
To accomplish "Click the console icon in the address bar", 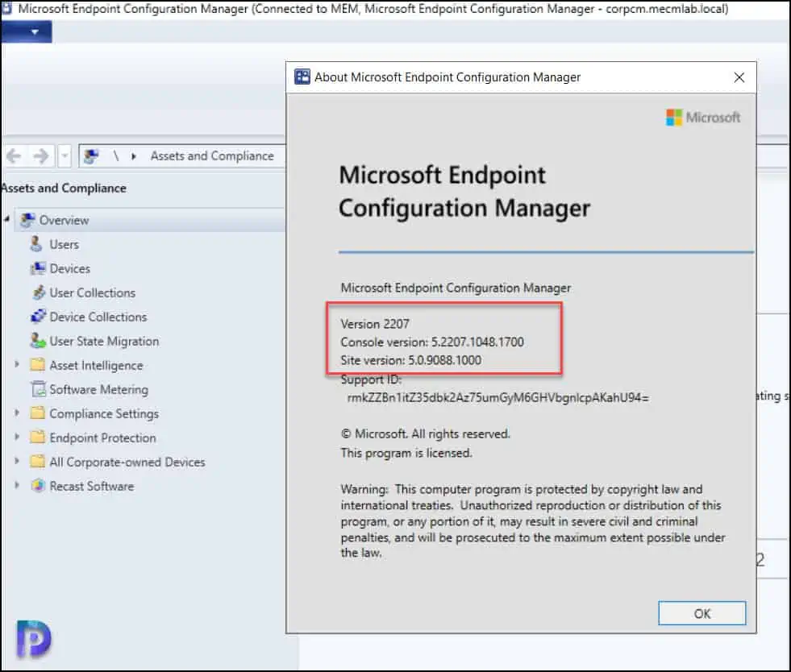I will point(91,156).
